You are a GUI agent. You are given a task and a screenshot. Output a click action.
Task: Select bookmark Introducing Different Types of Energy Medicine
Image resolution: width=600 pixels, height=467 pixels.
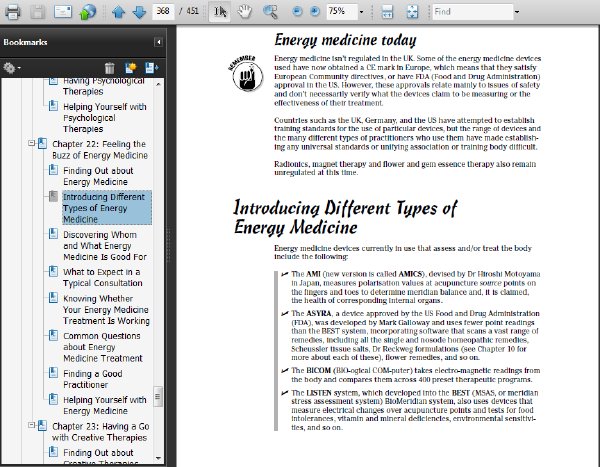107,208
